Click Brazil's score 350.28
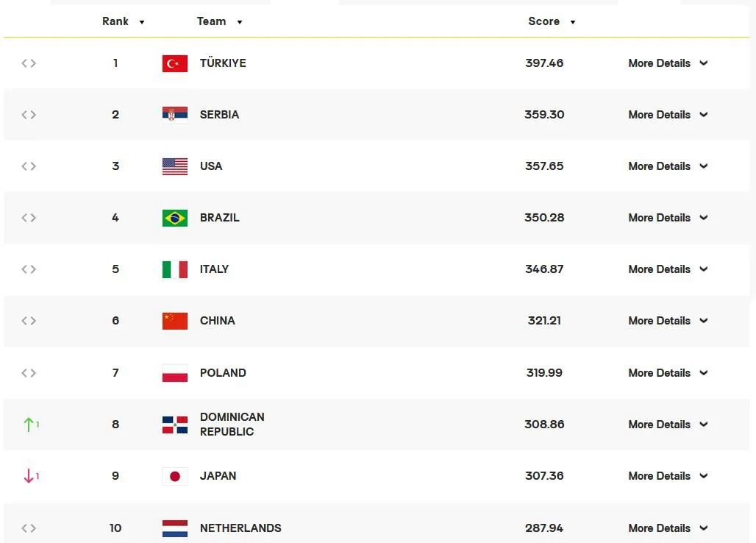756x543 pixels. [544, 218]
